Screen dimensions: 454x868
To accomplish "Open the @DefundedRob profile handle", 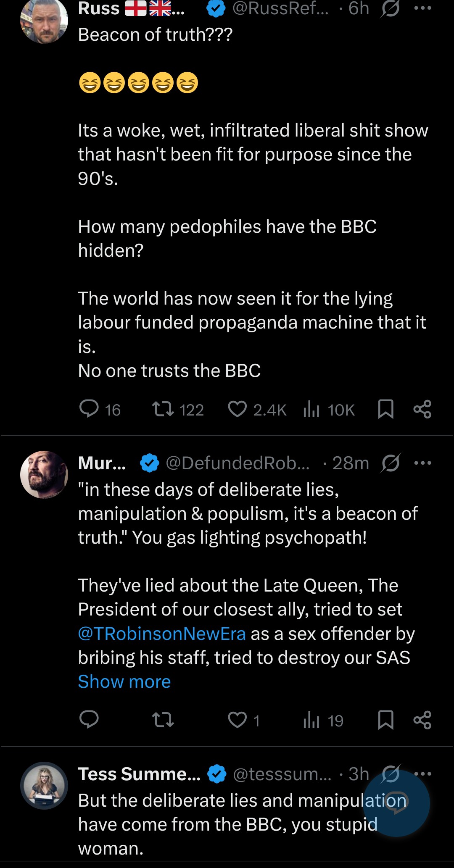I will [x=238, y=463].
